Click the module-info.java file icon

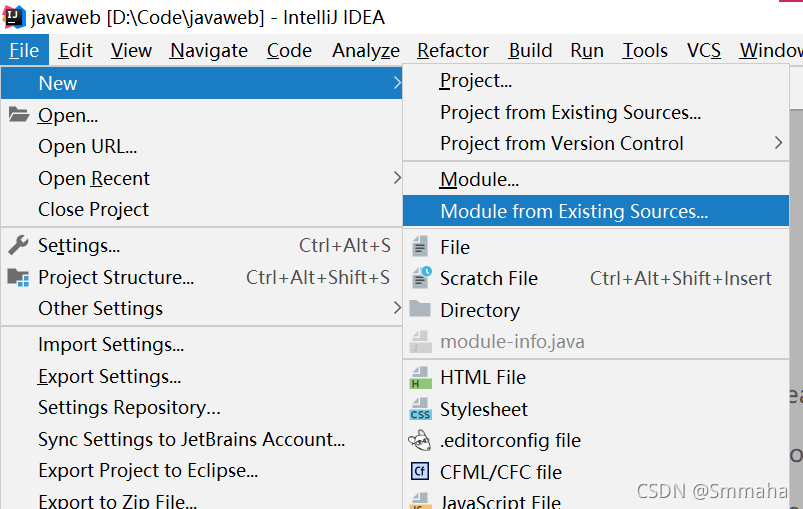coord(420,341)
